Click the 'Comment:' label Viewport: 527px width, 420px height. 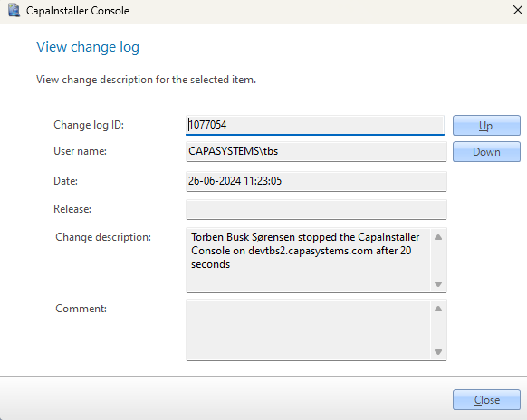[x=81, y=309]
